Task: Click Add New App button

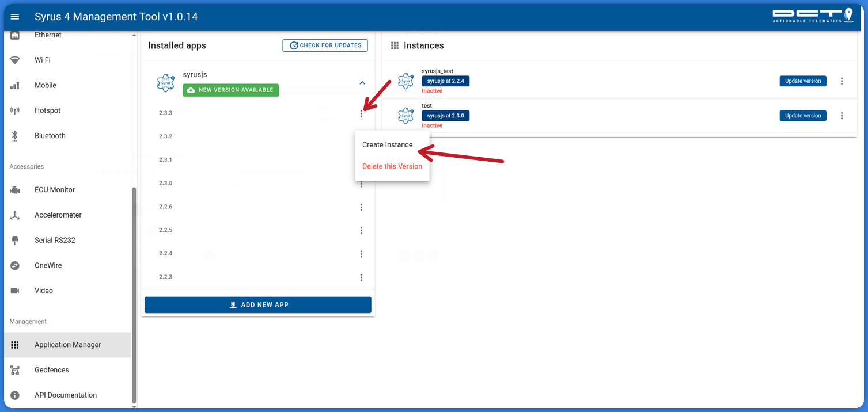Action: [x=258, y=305]
